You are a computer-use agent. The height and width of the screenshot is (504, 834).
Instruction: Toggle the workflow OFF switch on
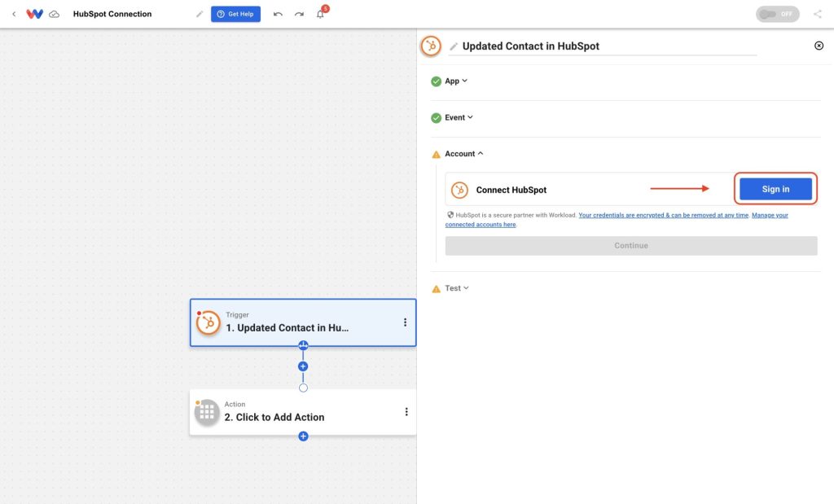pyautogui.click(x=777, y=14)
